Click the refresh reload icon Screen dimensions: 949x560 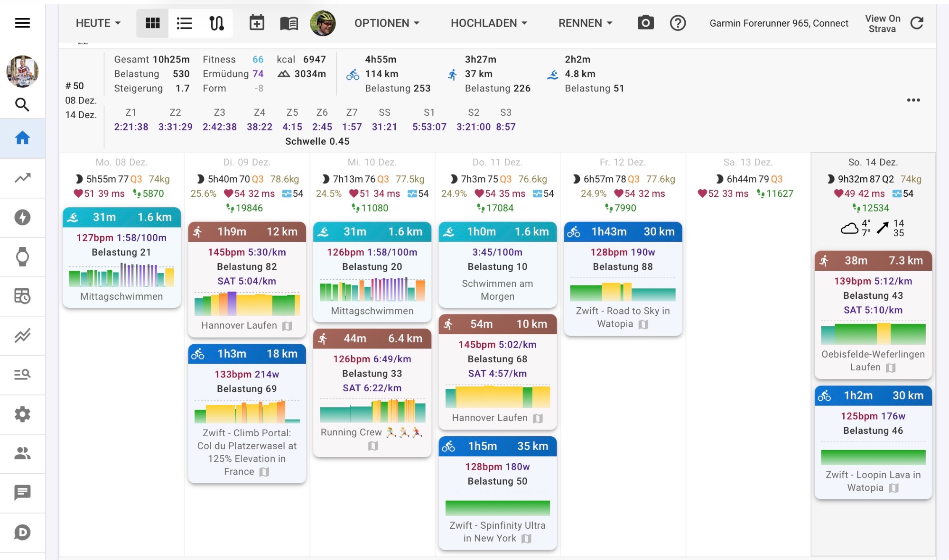click(x=917, y=23)
